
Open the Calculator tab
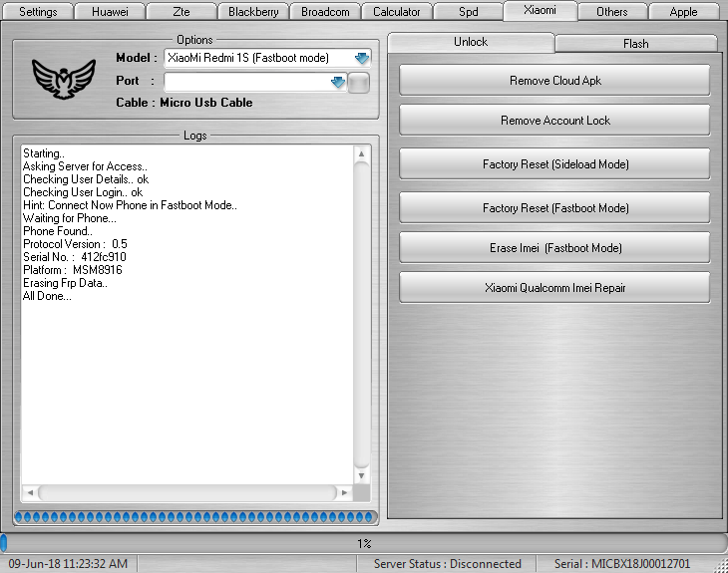[397, 12]
